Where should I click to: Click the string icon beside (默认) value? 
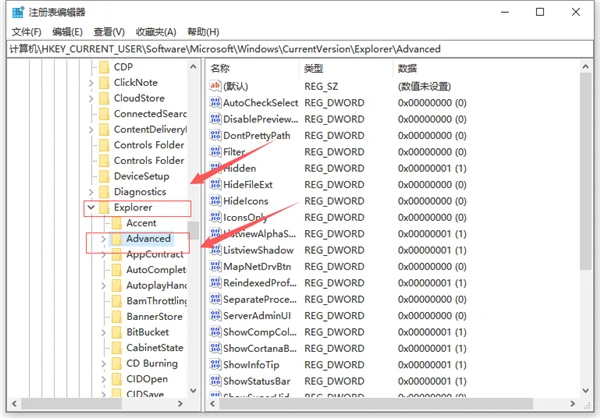coord(214,86)
